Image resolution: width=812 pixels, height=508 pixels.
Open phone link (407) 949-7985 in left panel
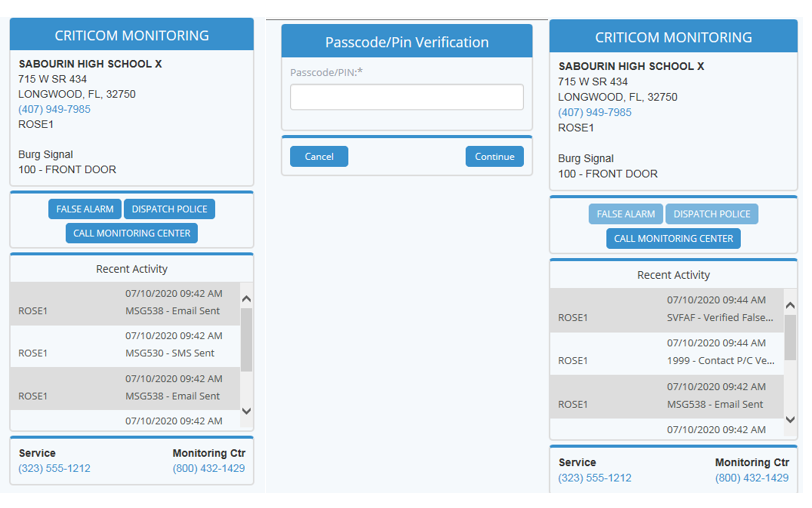click(x=54, y=109)
